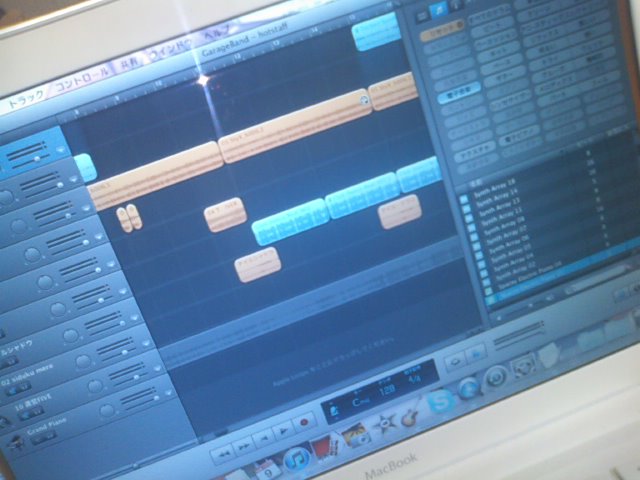Select loop Synth Array 16
640x480 pixels.
[x=495, y=187]
